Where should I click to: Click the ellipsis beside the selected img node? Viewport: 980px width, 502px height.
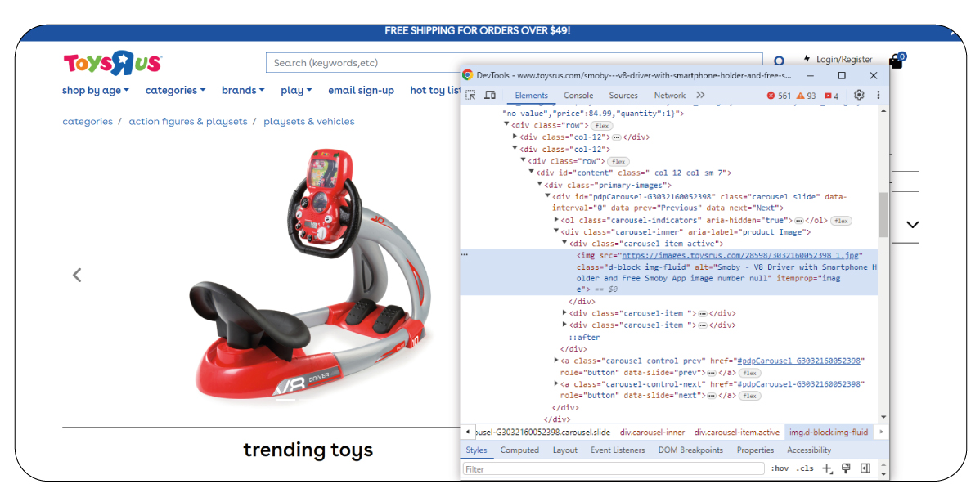click(464, 255)
